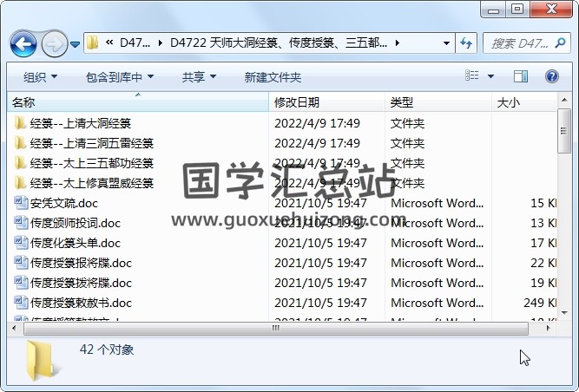This screenshot has height=392, width=579.
Task: Close the Explorer window
Action: (551, 10)
